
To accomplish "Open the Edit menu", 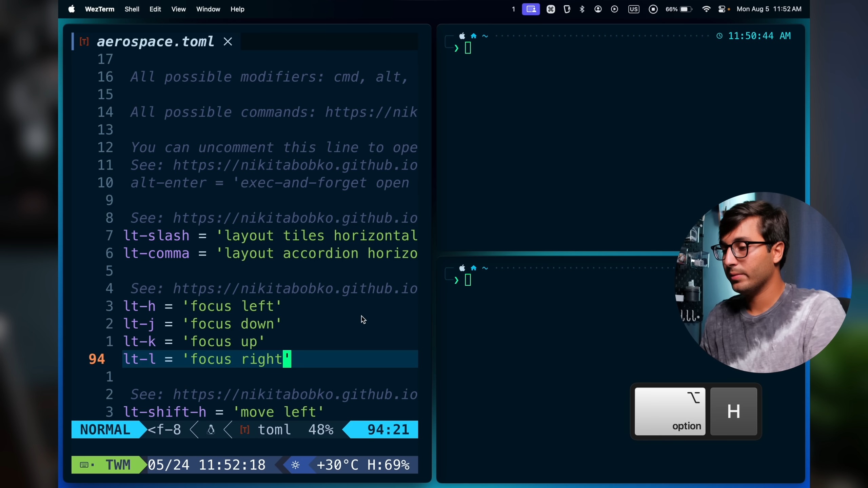I will coord(155,9).
